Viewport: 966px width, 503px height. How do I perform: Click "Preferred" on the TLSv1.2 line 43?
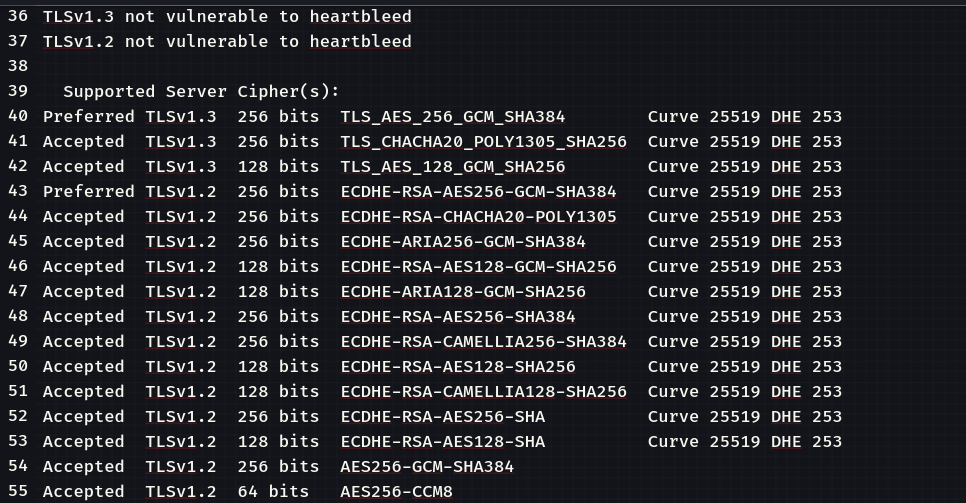(88, 191)
